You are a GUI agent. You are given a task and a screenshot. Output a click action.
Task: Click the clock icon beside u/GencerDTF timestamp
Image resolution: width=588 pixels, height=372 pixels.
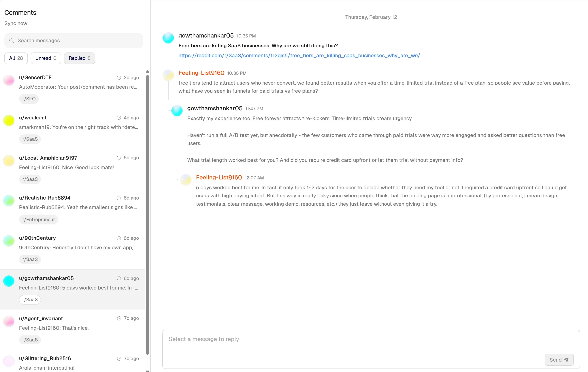(x=119, y=77)
